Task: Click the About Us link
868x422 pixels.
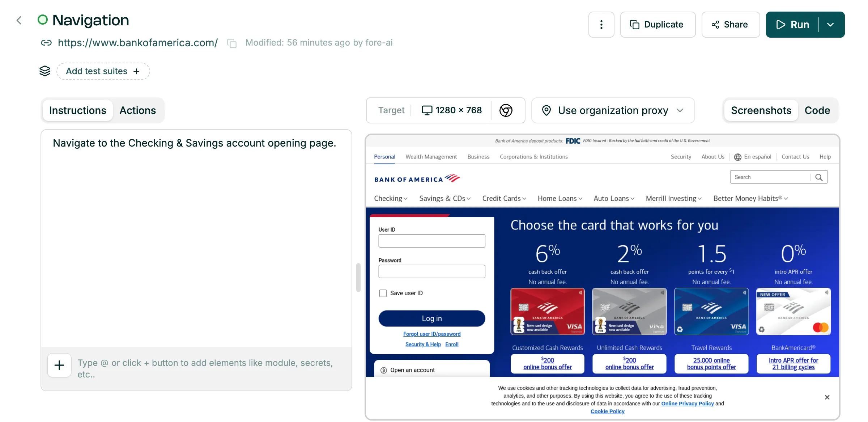Action: tap(713, 157)
